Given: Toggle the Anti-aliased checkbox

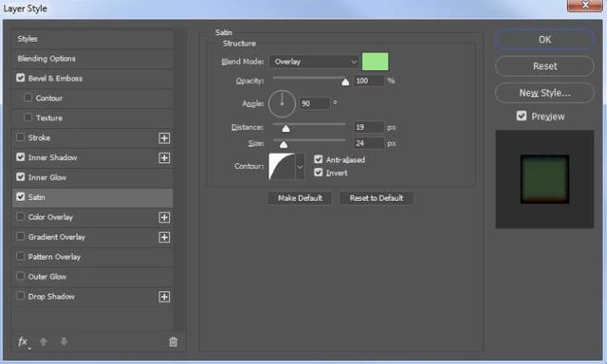Looking at the screenshot, I should 319,159.
